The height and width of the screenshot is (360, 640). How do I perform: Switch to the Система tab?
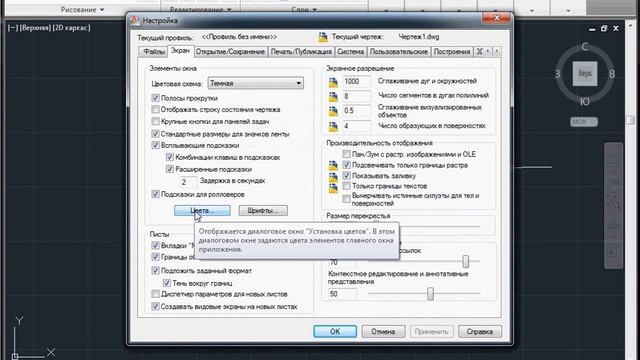[351, 52]
